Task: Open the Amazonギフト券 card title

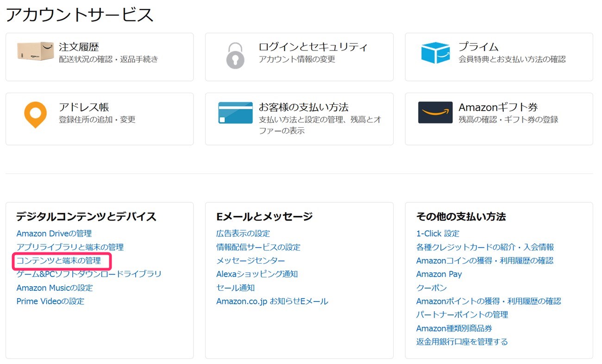Action: (x=498, y=107)
